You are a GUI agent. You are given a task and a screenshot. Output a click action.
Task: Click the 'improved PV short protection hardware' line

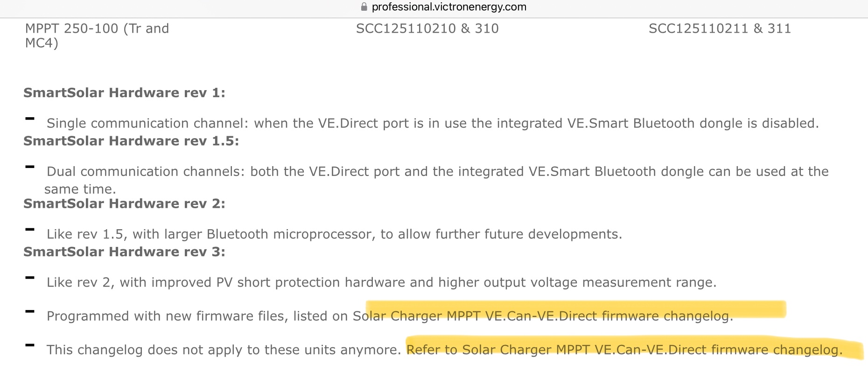click(381, 282)
